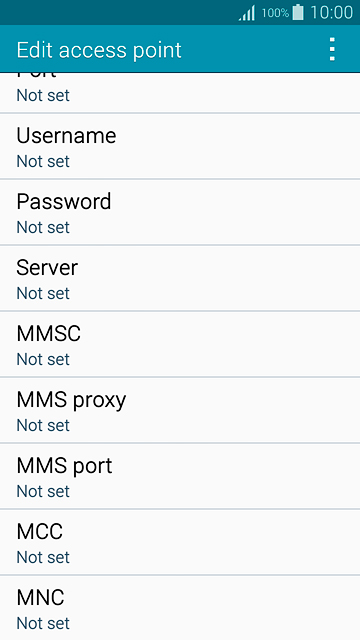Open the three-dot overflow menu
The height and width of the screenshot is (640, 360).
click(332, 49)
